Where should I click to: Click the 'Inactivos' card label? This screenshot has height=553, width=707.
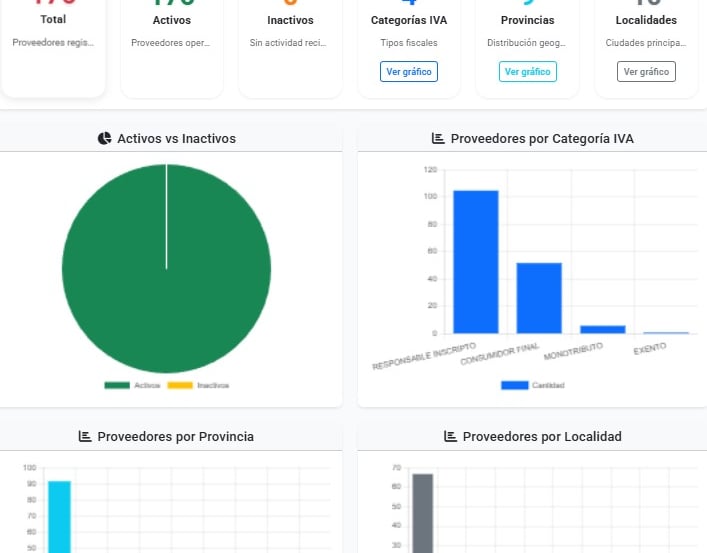[x=290, y=20]
